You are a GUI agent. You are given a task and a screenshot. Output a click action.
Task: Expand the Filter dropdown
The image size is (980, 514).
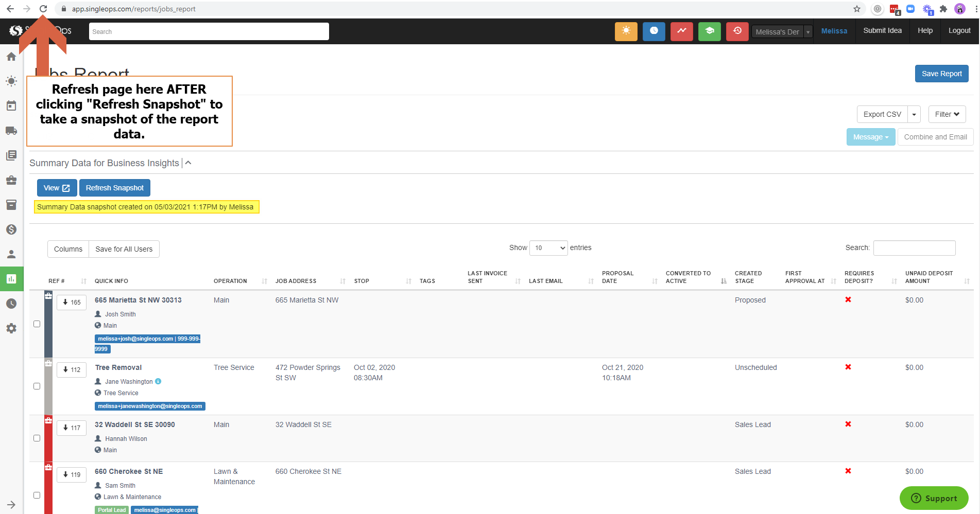pyautogui.click(x=947, y=114)
